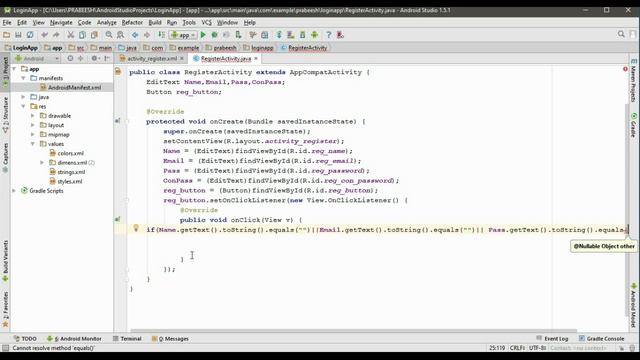640x360 pixels.
Task: Open the Messages tool window
Action: (170, 338)
